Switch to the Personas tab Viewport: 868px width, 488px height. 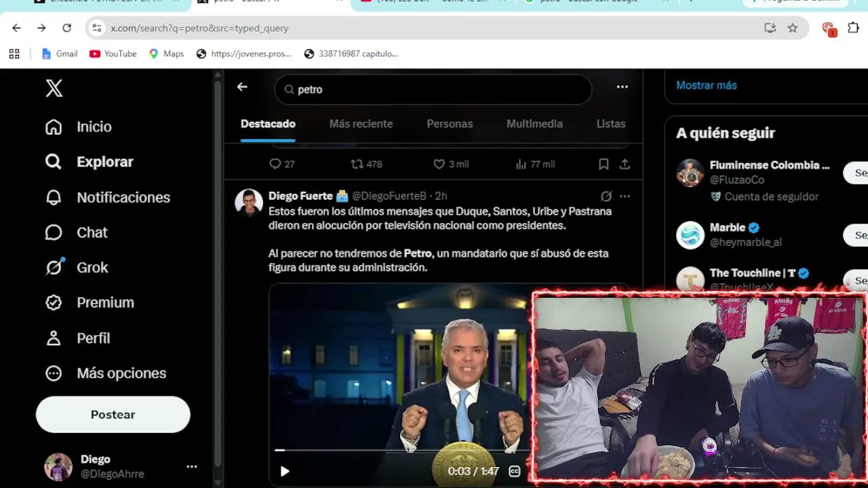[x=450, y=124]
